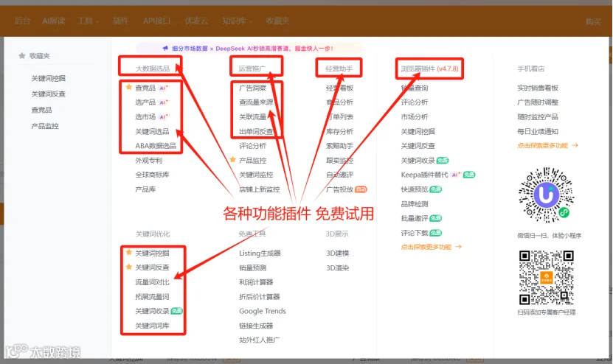This screenshot has height=364, width=613.
Task: Open 库存分析 under 经营助手
Action: tap(340, 132)
